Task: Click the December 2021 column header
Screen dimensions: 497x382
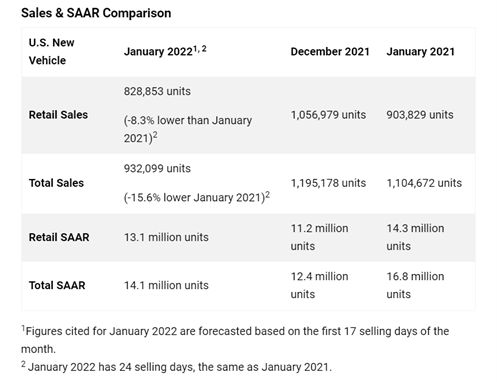Action: (330, 52)
